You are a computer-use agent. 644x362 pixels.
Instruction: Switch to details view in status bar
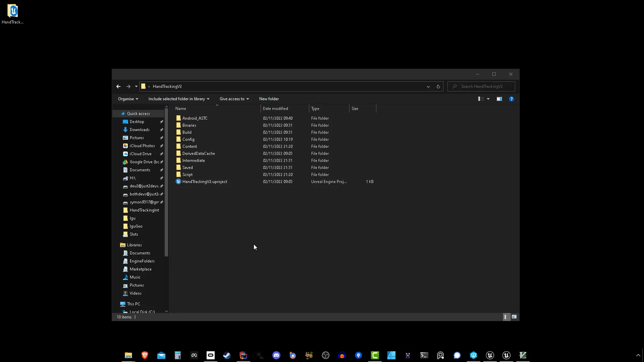coord(506,317)
